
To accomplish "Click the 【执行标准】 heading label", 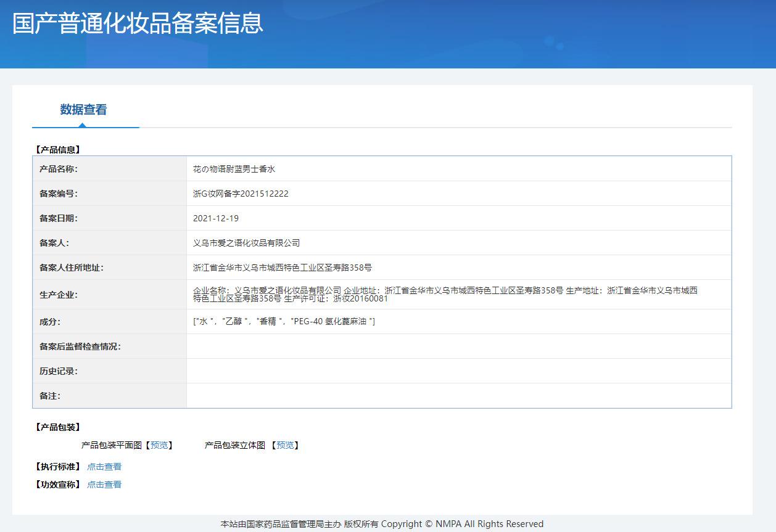I will (58, 467).
